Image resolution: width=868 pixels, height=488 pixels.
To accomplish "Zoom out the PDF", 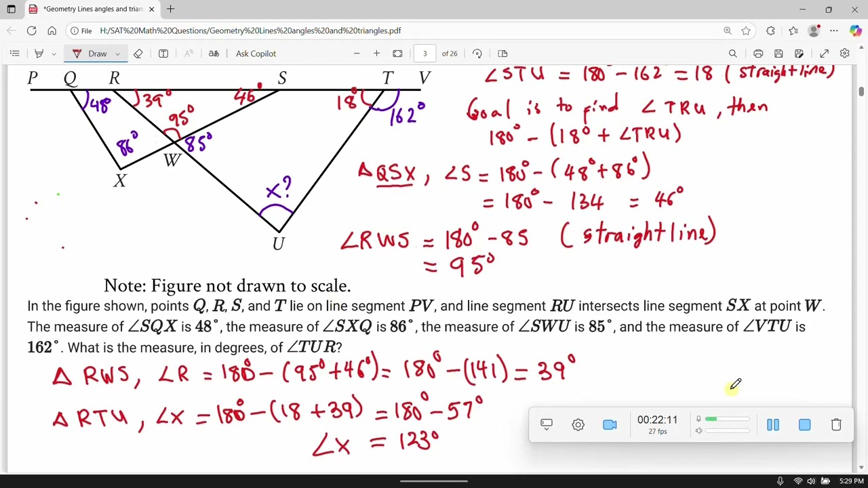I will coord(357,54).
